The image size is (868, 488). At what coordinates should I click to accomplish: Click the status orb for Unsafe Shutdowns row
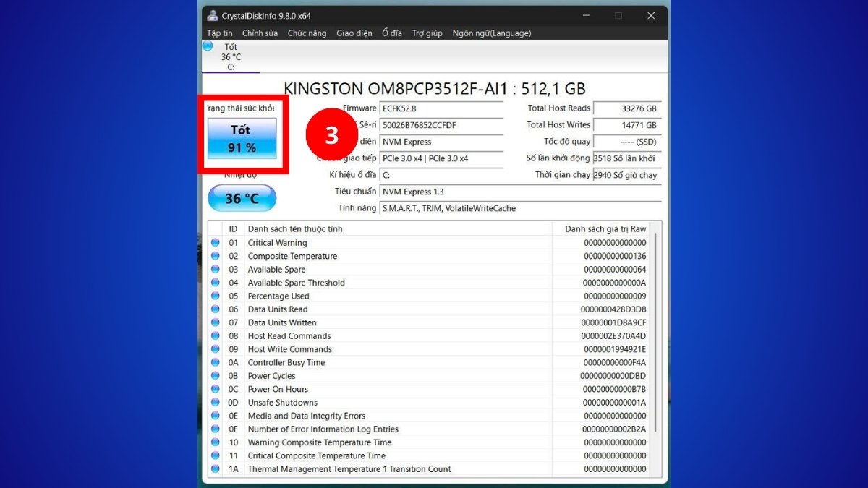click(215, 403)
